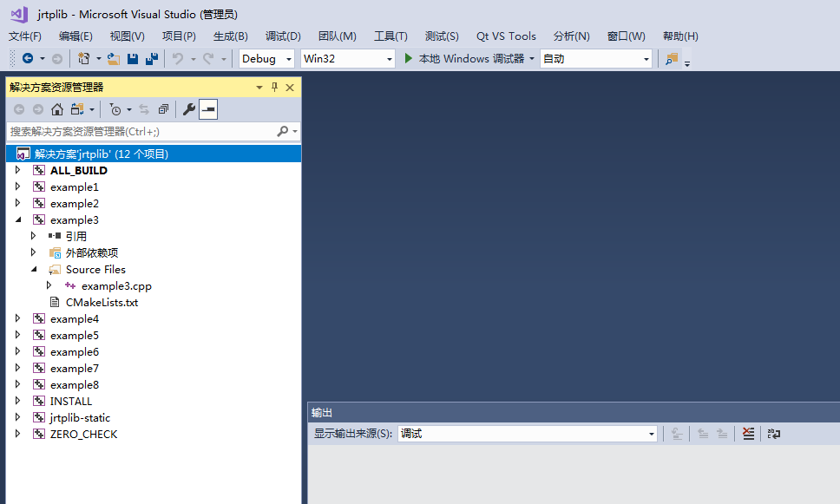Open the 生成(B) menu

tap(230, 36)
